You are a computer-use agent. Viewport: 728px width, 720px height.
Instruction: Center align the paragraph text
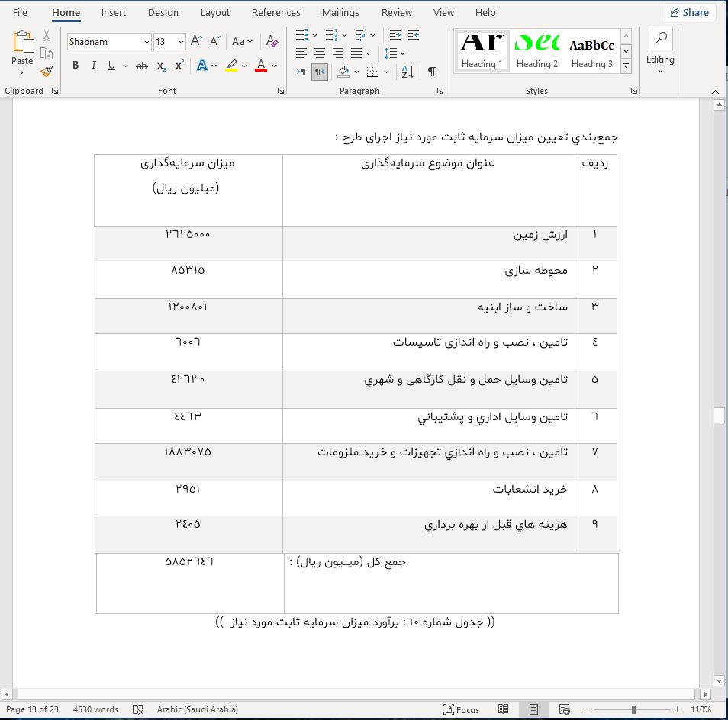point(319,53)
